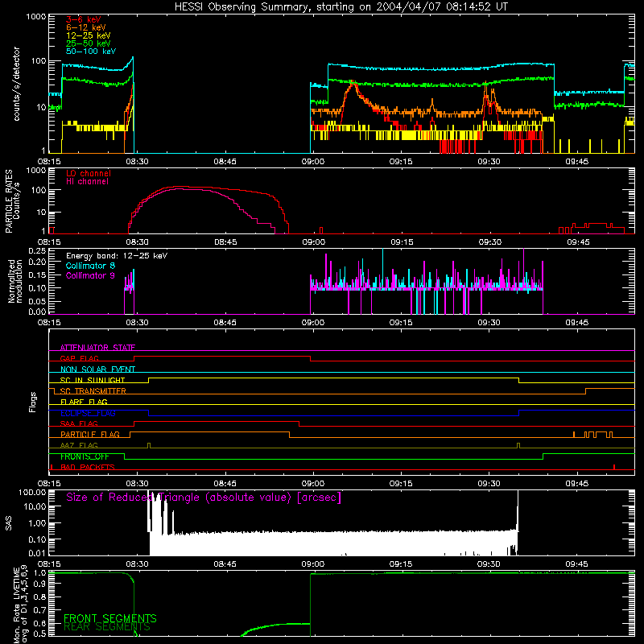Click the SAA FLAG label

(x=79, y=423)
